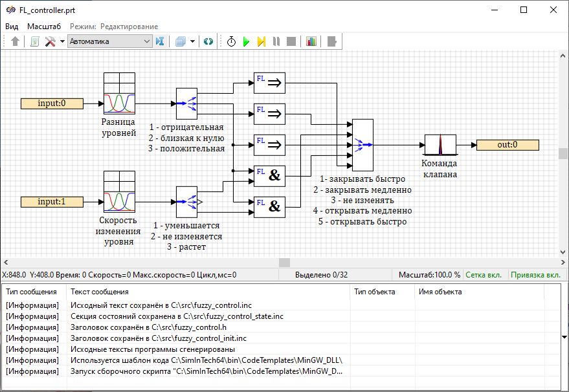Click the exit door icon in toolbar

click(x=331, y=41)
